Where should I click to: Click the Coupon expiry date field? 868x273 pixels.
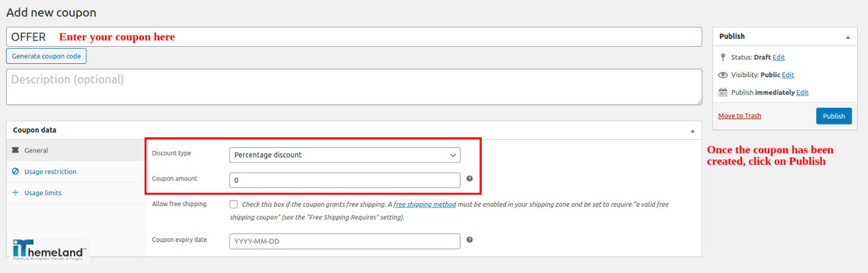(x=344, y=241)
